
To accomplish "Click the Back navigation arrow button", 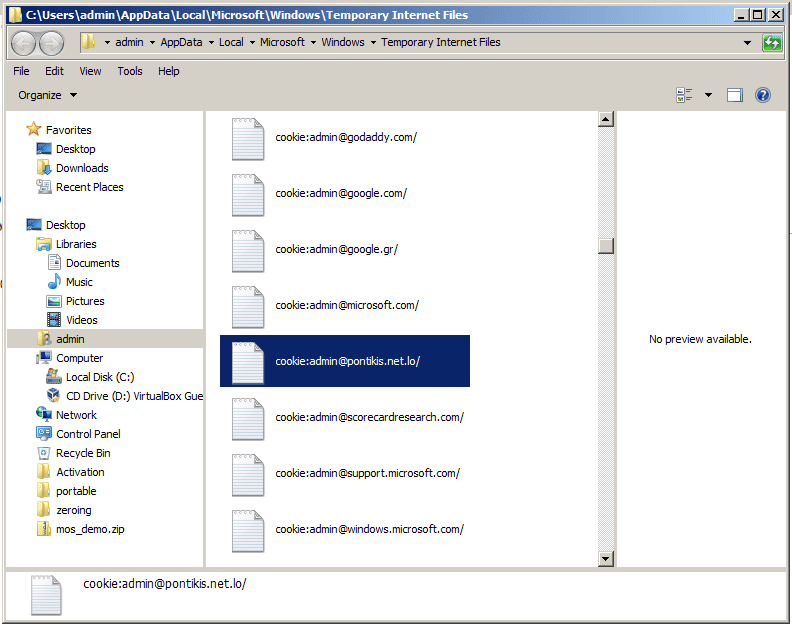I will [x=23, y=43].
